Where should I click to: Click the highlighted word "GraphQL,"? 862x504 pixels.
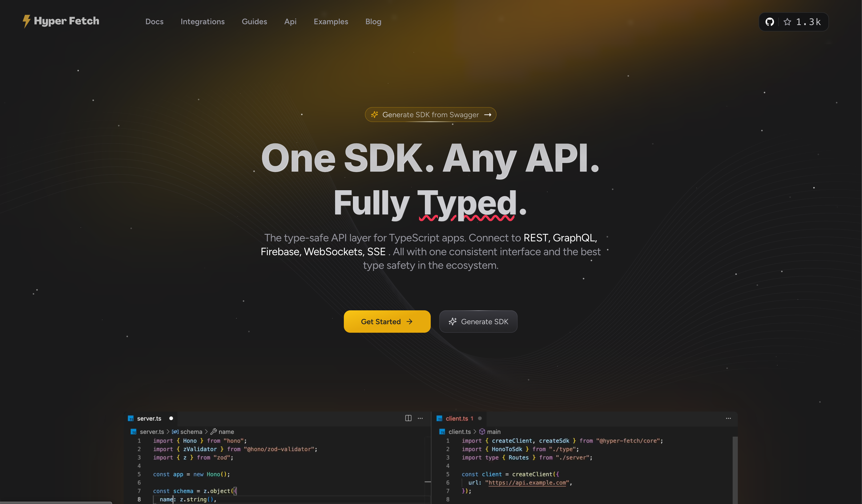(x=575, y=238)
